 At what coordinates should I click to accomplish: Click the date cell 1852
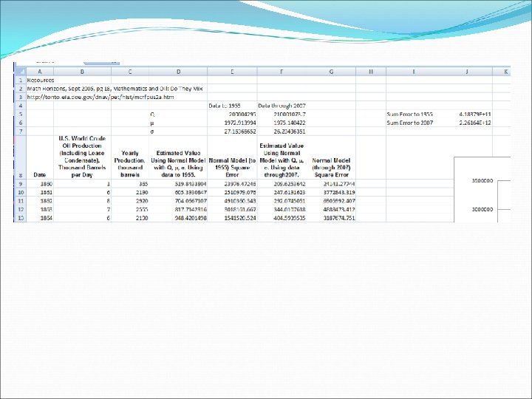pyautogui.click(x=46, y=200)
